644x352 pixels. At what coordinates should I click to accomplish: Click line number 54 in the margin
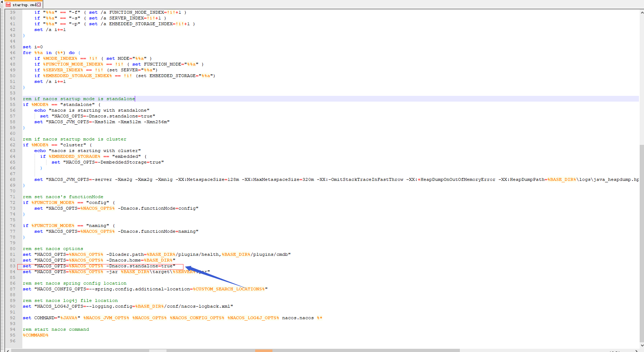[13, 99]
